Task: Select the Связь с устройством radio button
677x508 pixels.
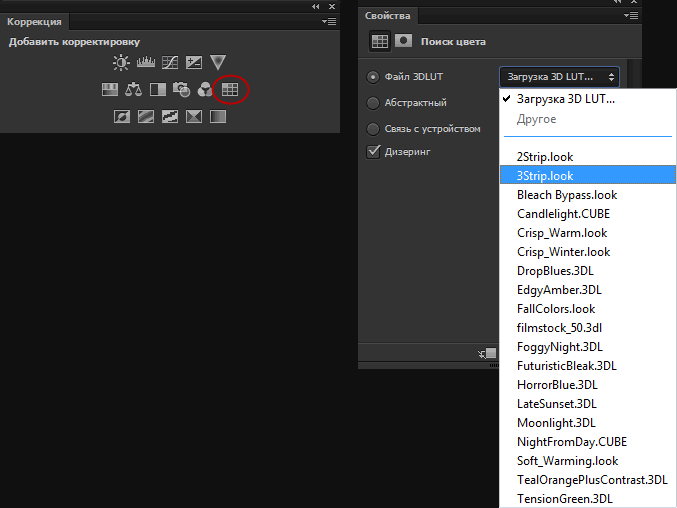Action: coord(373,129)
